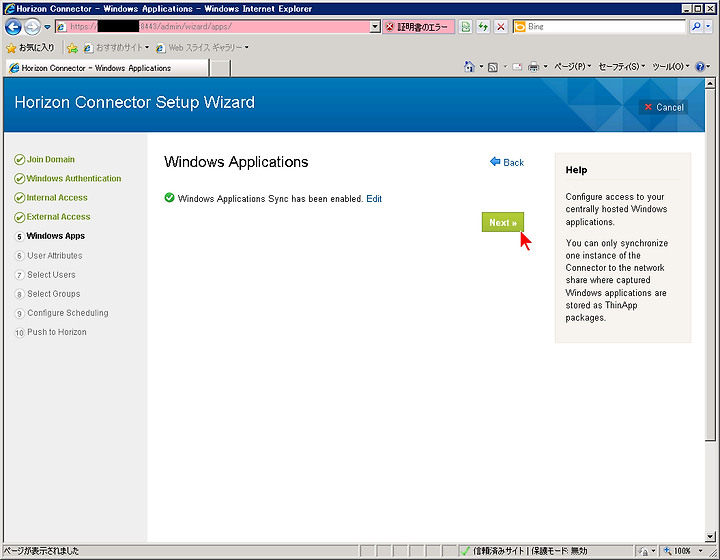Click the Home icon in command bar
Screen dimensions: 720x560
[469, 67]
